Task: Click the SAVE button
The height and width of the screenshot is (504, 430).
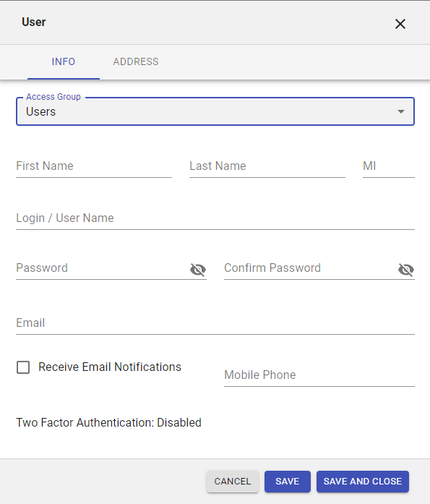Action: pyautogui.click(x=288, y=482)
